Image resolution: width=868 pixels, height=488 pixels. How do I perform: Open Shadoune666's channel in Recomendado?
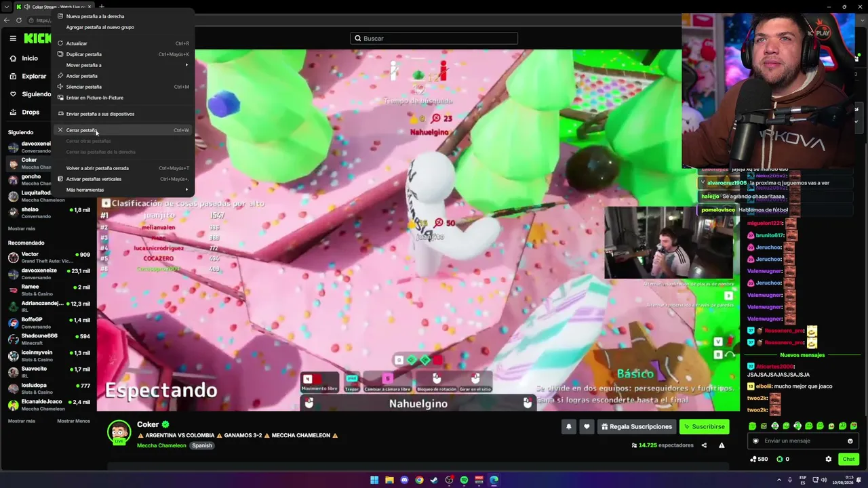tap(49, 339)
